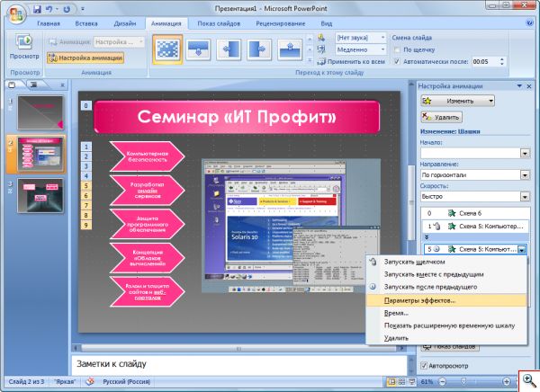Screen dimensions: 540x392
Task: Click the Office button logo
Action: [16, 14]
